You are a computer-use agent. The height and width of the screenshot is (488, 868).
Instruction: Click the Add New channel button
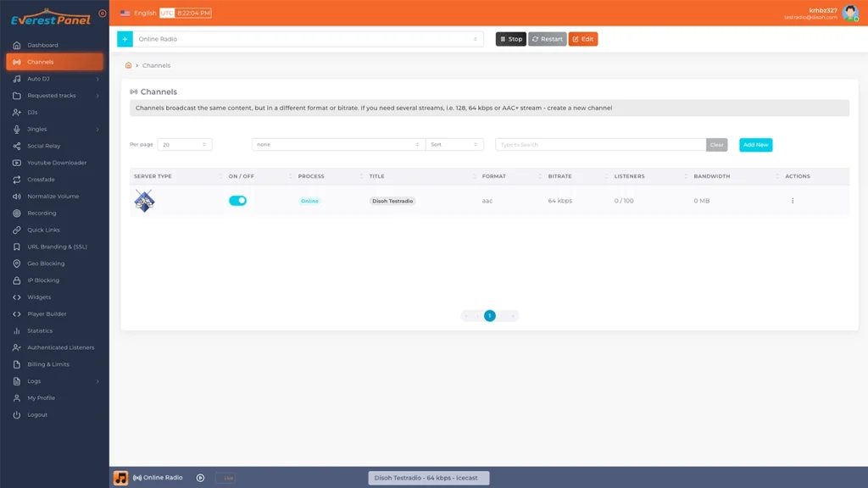[755, 145]
